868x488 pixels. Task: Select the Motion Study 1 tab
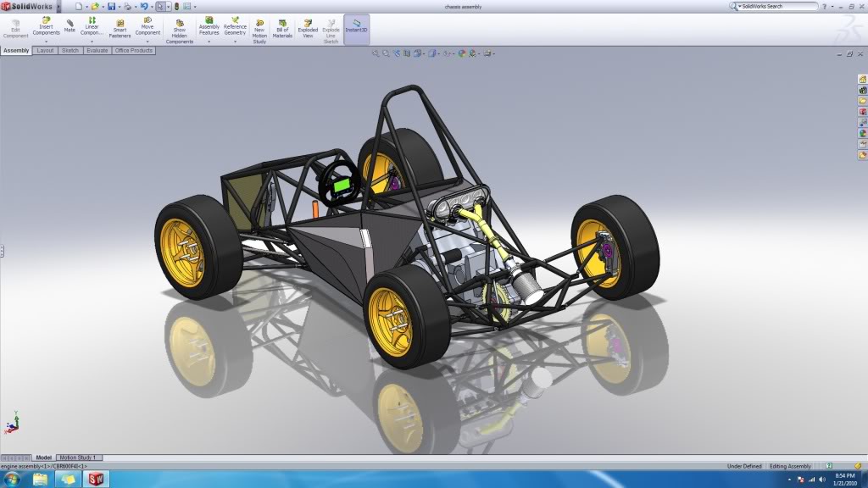click(78, 457)
